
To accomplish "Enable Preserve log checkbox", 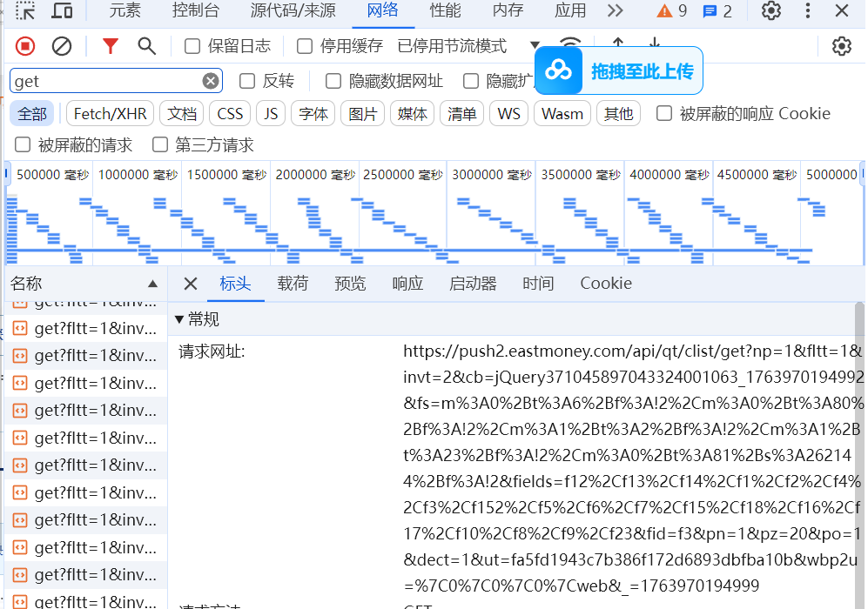I will point(192,46).
